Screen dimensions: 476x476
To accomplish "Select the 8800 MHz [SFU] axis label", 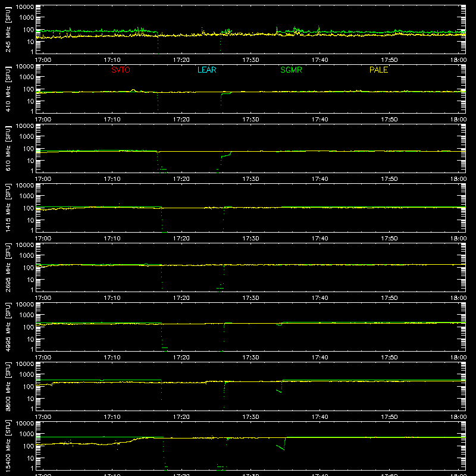I will pyautogui.click(x=8, y=386).
